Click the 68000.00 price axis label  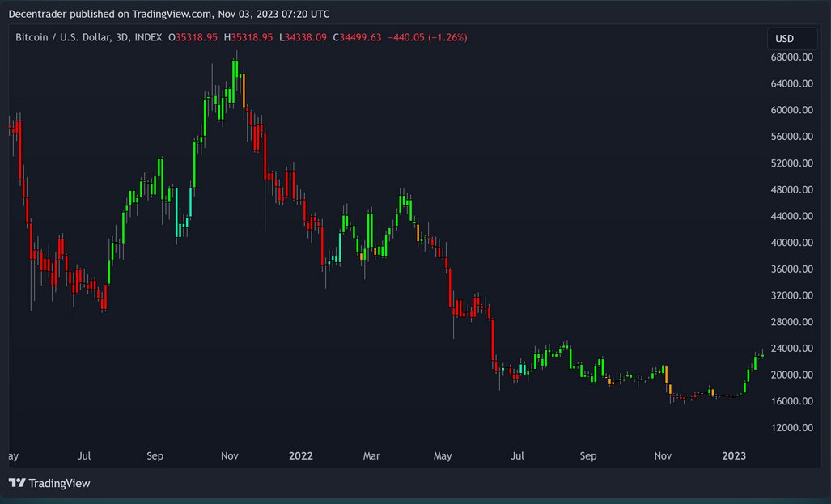(x=792, y=57)
